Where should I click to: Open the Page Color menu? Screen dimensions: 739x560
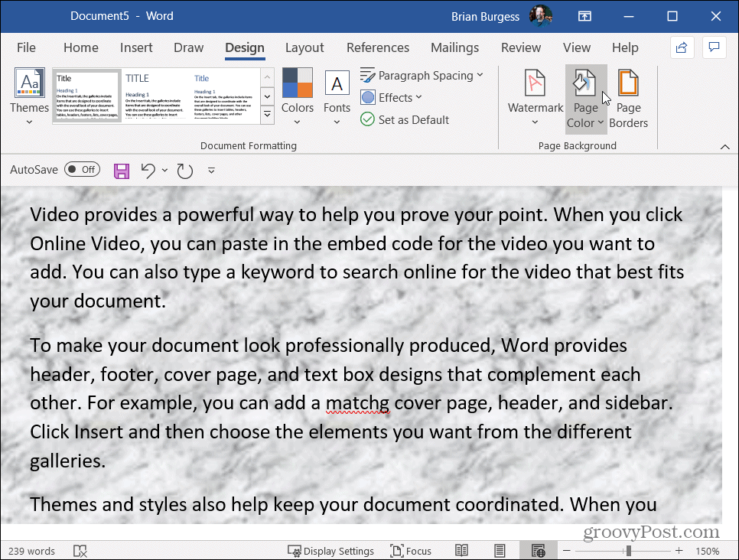586,98
